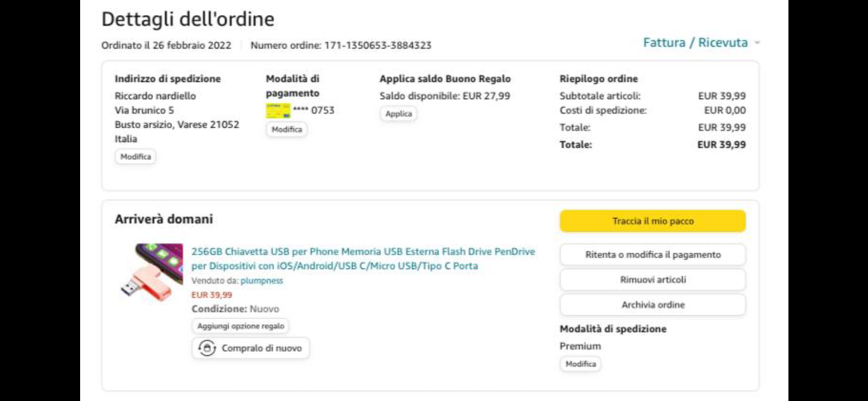Viewport: 868px width, 401px height.
Task: Click Compralo di nuovo button
Action: 250,348
